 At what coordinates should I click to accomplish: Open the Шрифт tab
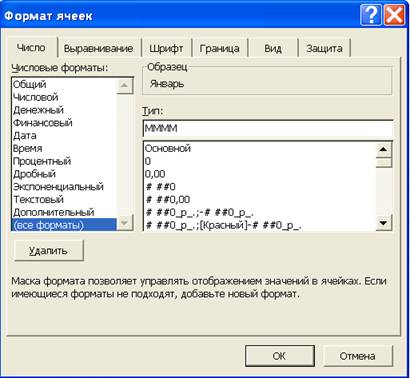click(x=166, y=49)
